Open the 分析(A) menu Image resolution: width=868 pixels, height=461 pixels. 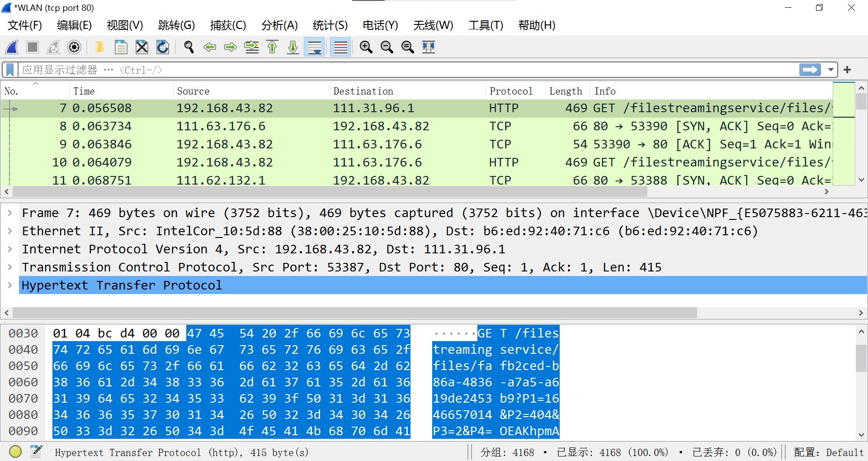coord(279,25)
